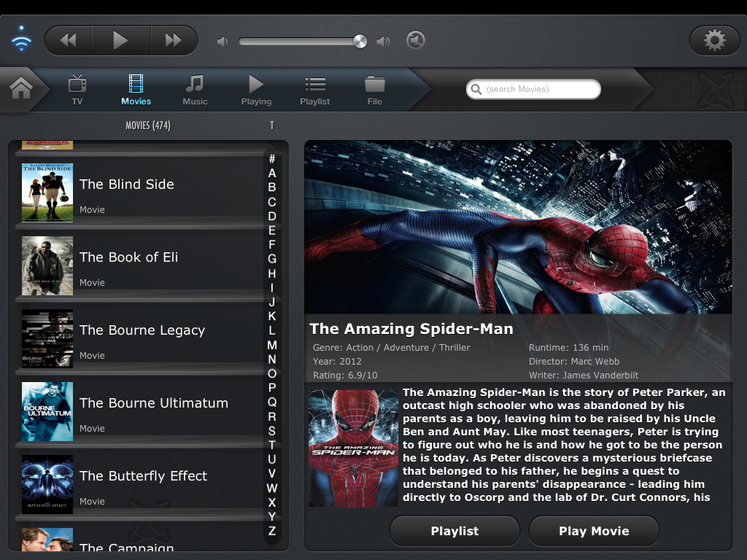Open settings with the gear icon
The width and height of the screenshot is (747, 560).
[714, 40]
